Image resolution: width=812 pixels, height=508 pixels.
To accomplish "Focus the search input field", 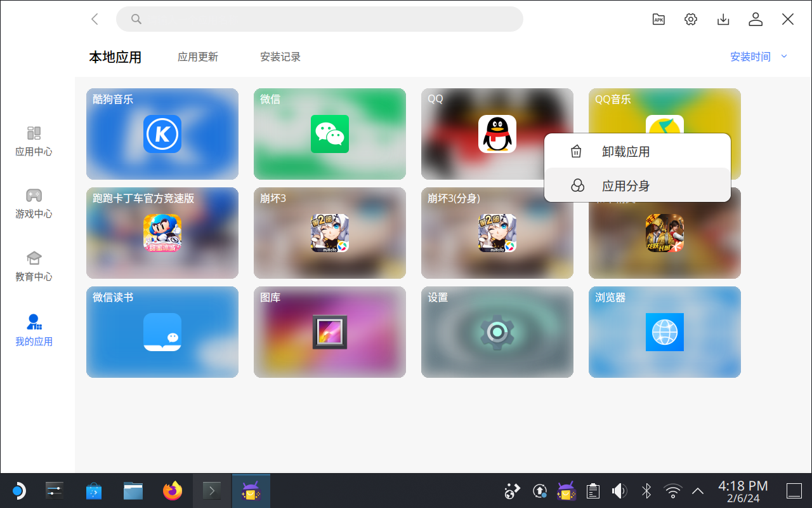I will point(320,19).
